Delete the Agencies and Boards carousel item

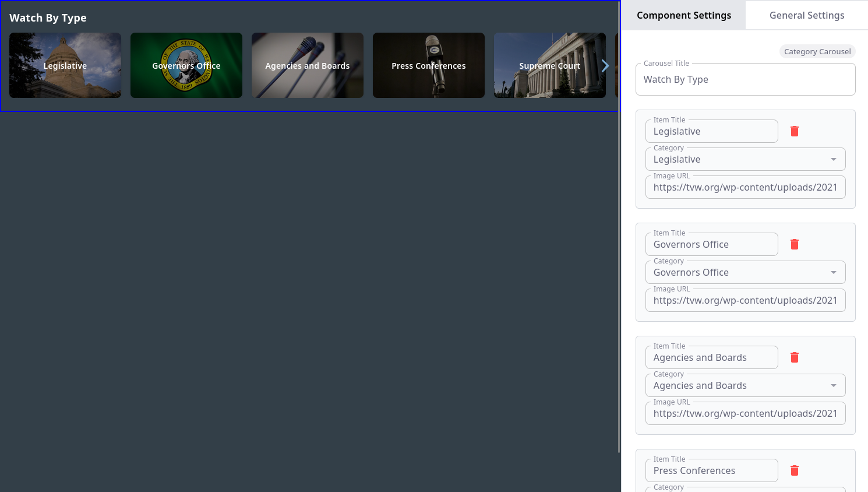[x=794, y=357]
